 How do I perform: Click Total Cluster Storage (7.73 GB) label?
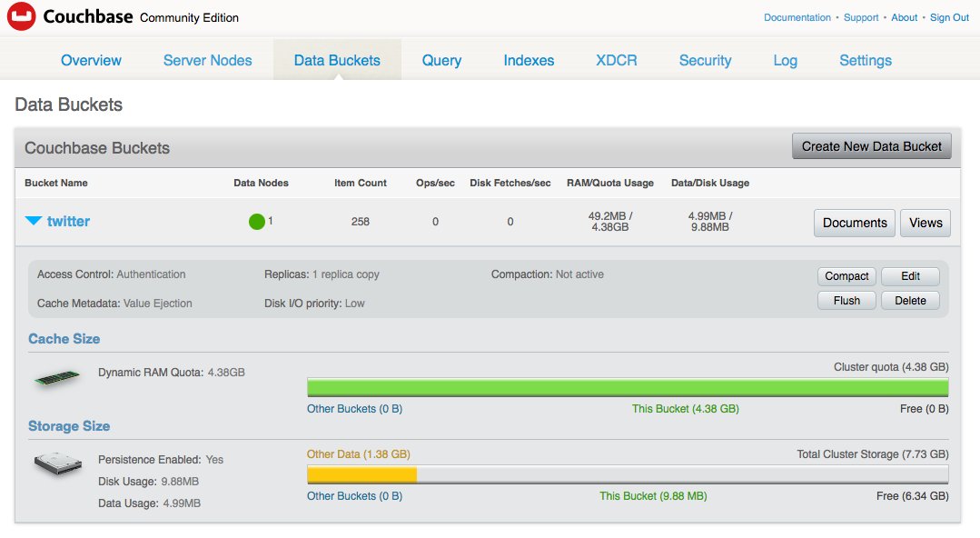click(873, 454)
